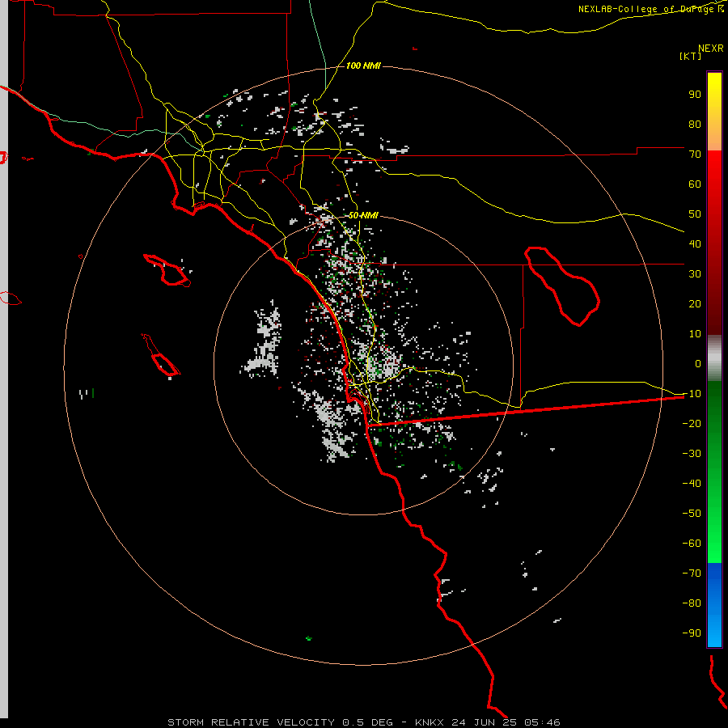Click the -80 knots scale value
The image size is (728, 728).
click(x=692, y=603)
